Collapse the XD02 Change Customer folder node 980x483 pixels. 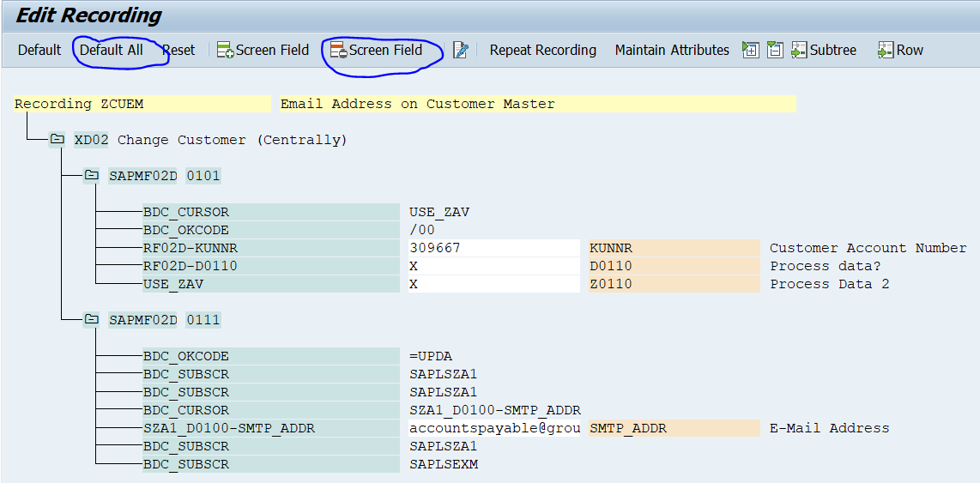pyautogui.click(x=57, y=140)
